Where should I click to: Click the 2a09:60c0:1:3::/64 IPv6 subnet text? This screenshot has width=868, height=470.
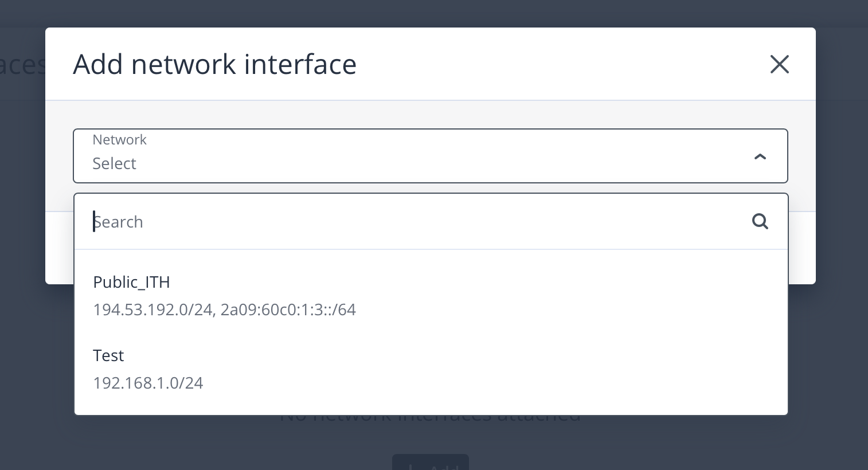(x=288, y=310)
